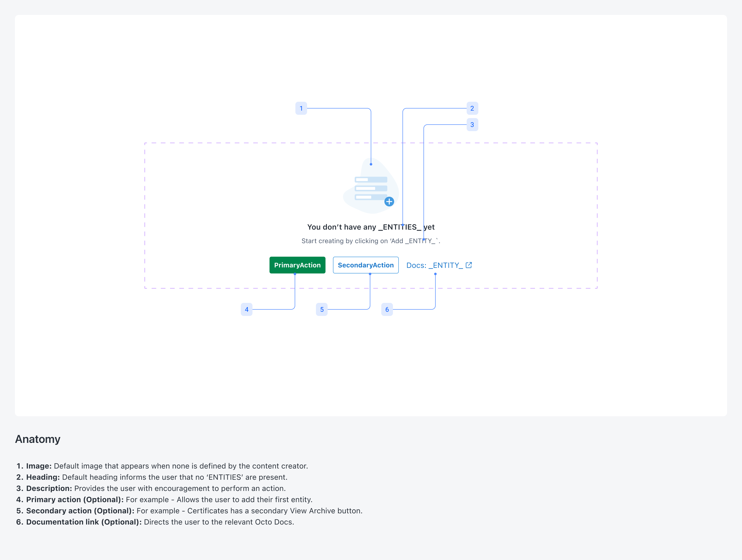Screen dimensions: 742x560
Task: Click annotation marker 6 for the documentation link
Action: point(387,309)
